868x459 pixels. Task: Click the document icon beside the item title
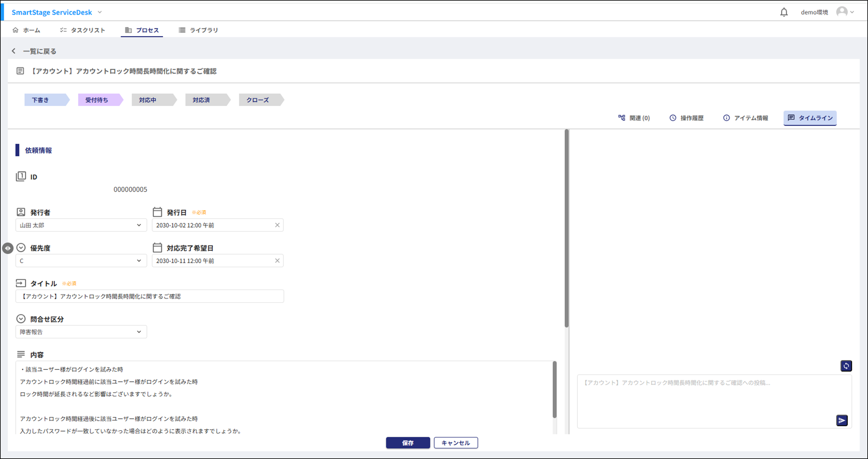point(20,71)
